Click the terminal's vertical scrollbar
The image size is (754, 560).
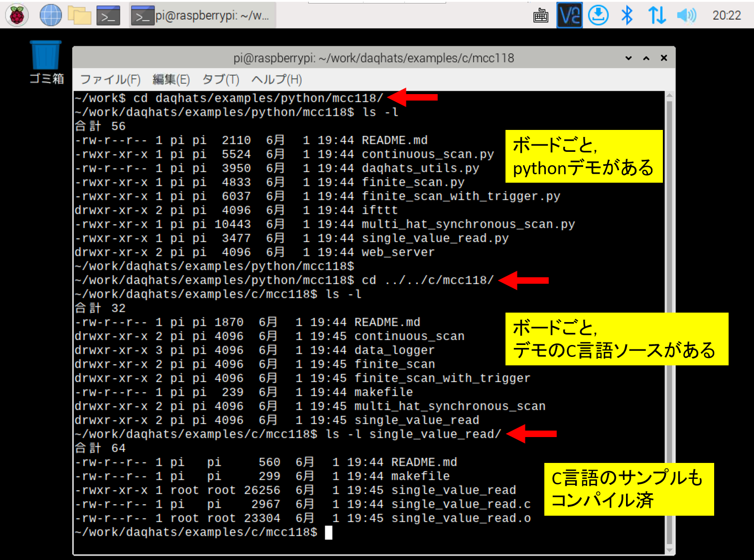point(669,319)
